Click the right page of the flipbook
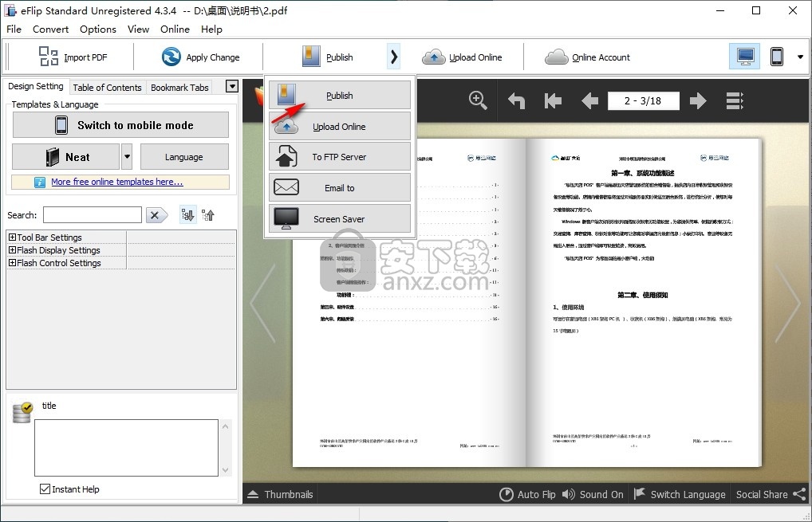 [x=644, y=303]
